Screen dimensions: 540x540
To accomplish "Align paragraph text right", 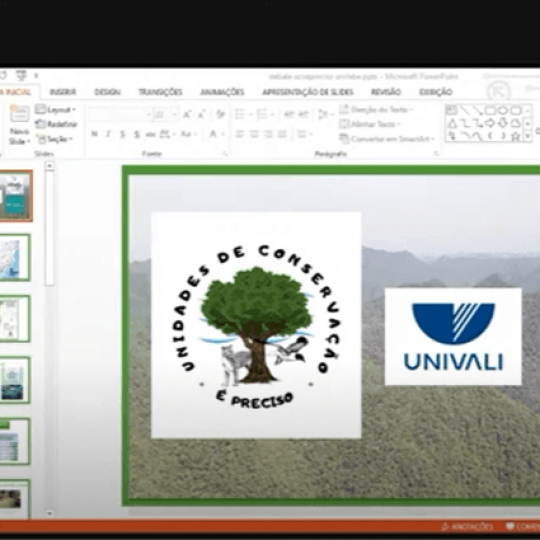I will click(x=268, y=134).
